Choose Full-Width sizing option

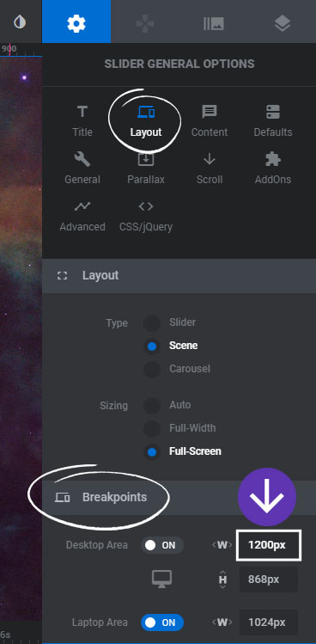152,429
